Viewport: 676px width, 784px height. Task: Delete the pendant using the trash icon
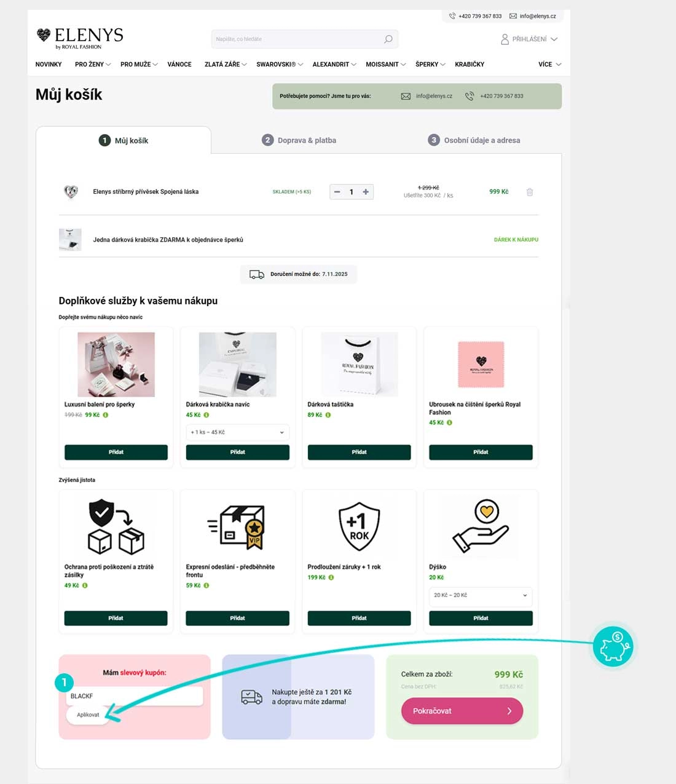click(530, 192)
